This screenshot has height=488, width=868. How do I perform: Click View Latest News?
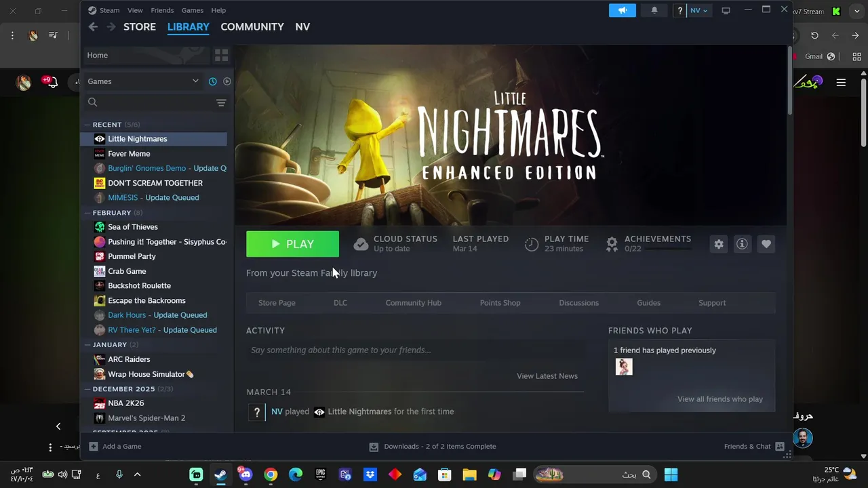[547, 376]
